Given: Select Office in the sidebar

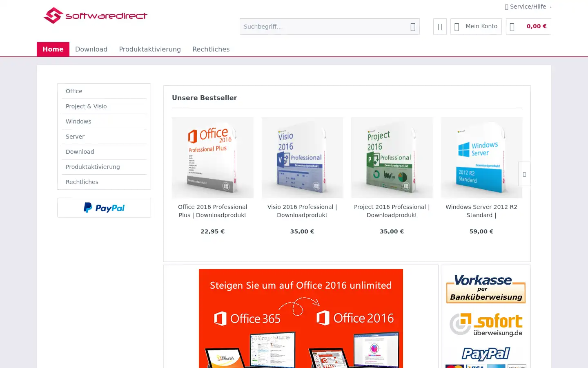Looking at the screenshot, I should coord(104,91).
